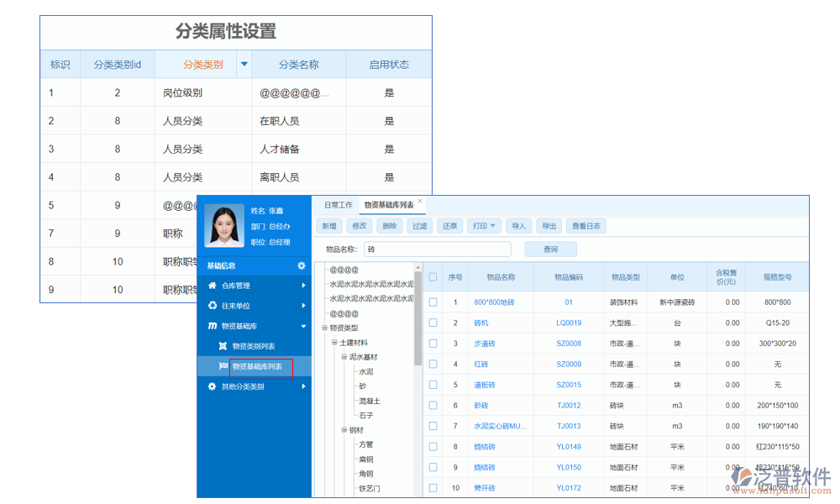The image size is (840, 504).
Task: Click the 物资类别列表 icon
Action: pos(224,344)
